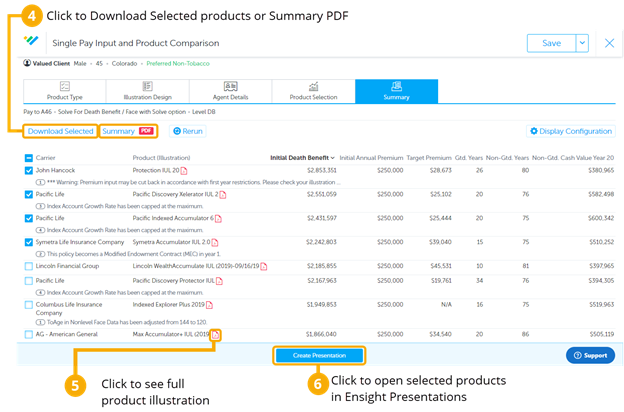The height and width of the screenshot is (412, 624).
Task: Open PDF icon for Pacific Discovery Xelerator IUL 2
Action: (x=223, y=195)
